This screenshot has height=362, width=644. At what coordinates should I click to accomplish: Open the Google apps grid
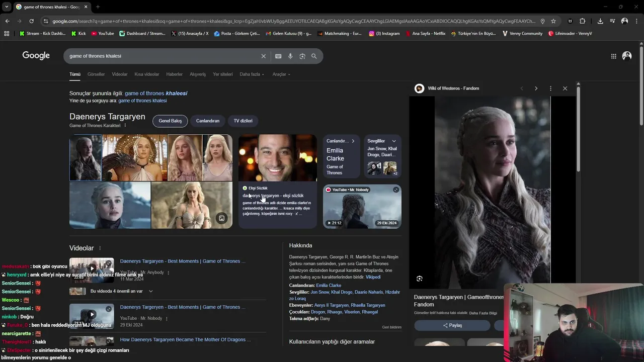coord(613,56)
